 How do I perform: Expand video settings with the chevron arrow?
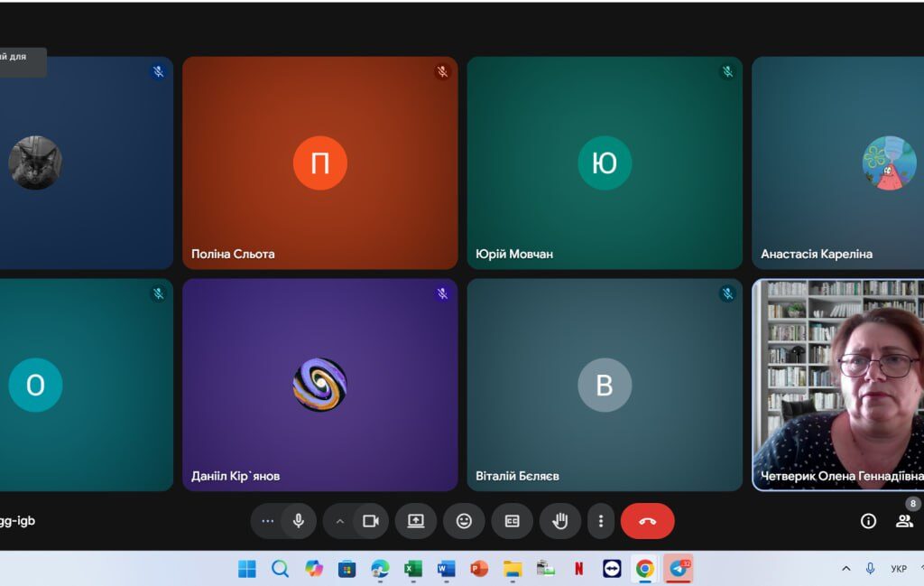(340, 521)
